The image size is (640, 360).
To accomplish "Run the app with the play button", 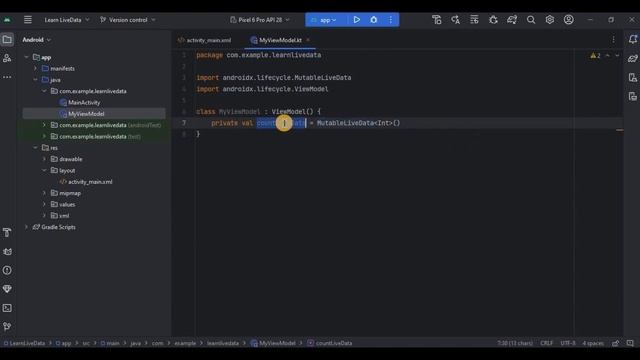I will (x=356, y=20).
